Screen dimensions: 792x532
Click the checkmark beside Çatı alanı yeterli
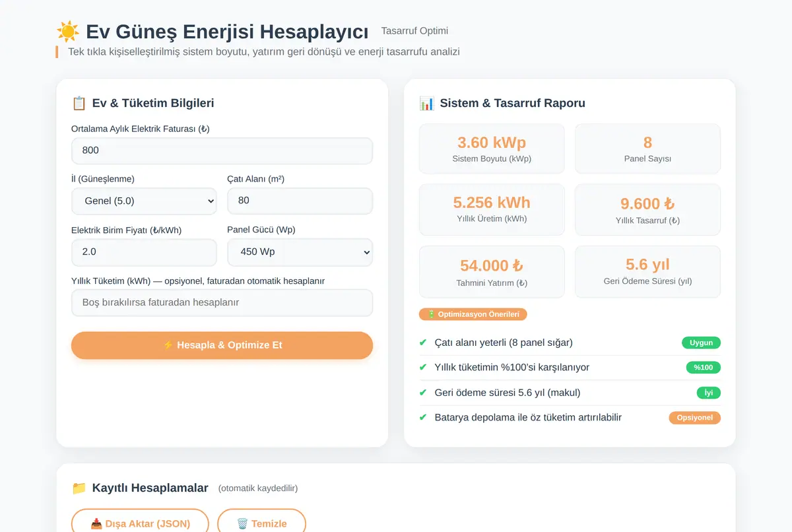click(423, 343)
